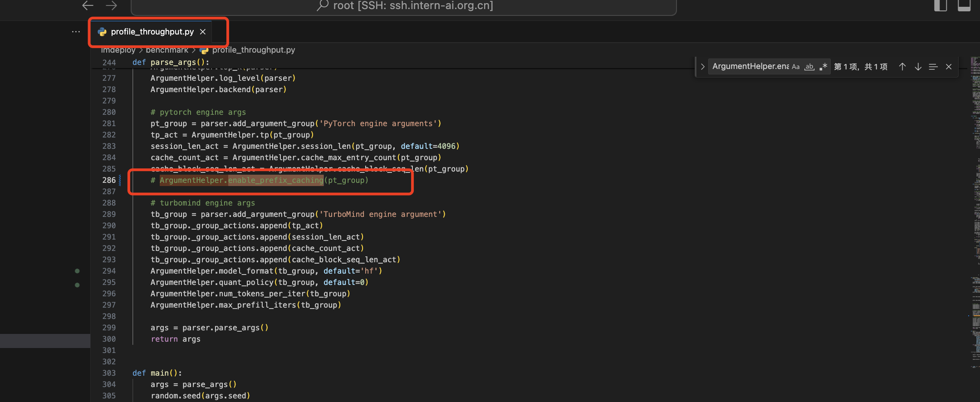The image size is (980, 402).
Task: Click '# turbomind engine args' comment
Action: pyautogui.click(x=203, y=203)
